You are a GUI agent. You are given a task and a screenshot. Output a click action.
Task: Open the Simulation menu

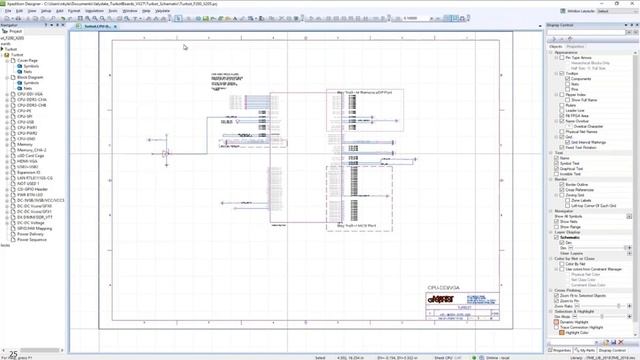pyautogui.click(x=94, y=11)
